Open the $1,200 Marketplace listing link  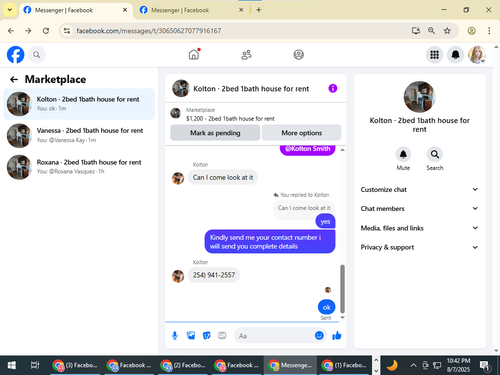click(x=230, y=118)
